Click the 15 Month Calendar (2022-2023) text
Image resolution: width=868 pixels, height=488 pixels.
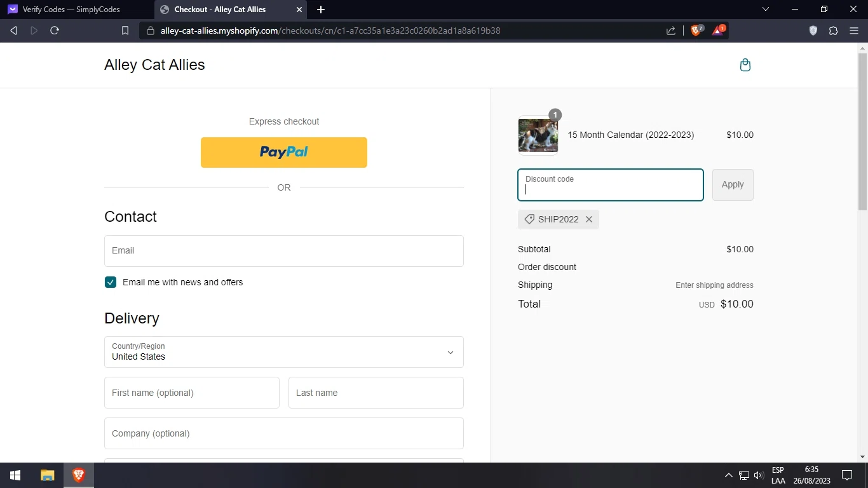(x=630, y=135)
